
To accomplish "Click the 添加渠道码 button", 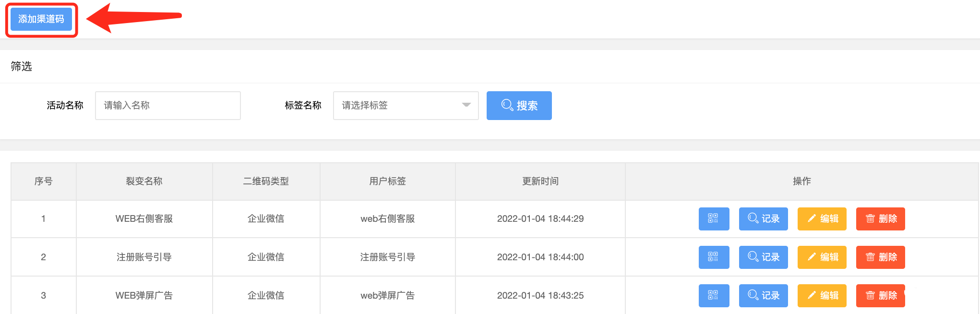I will point(41,19).
